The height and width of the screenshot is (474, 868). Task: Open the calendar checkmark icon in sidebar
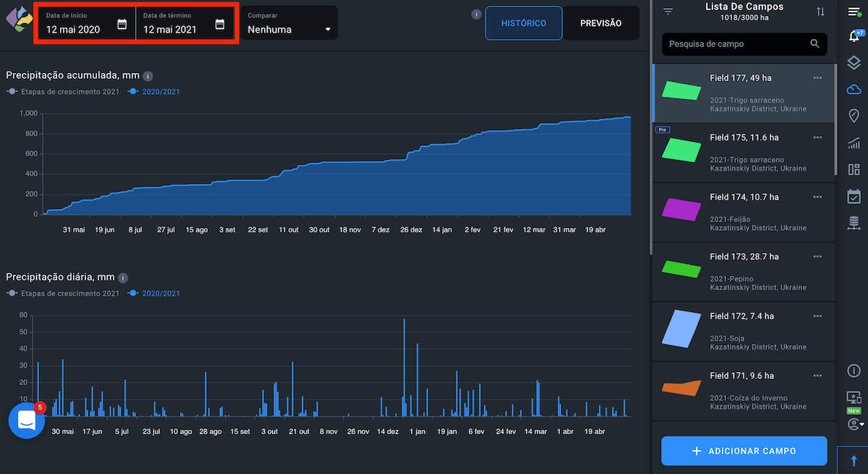[x=854, y=196]
